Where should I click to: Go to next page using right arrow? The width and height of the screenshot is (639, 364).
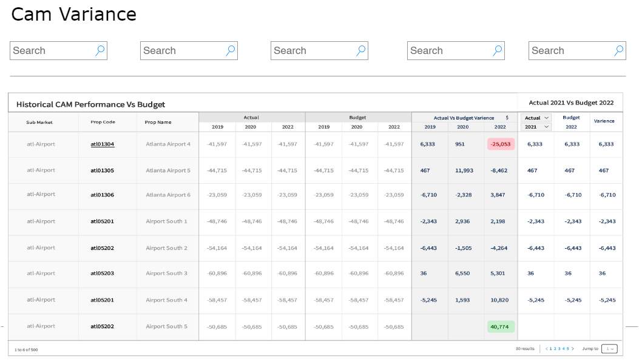coord(572,349)
